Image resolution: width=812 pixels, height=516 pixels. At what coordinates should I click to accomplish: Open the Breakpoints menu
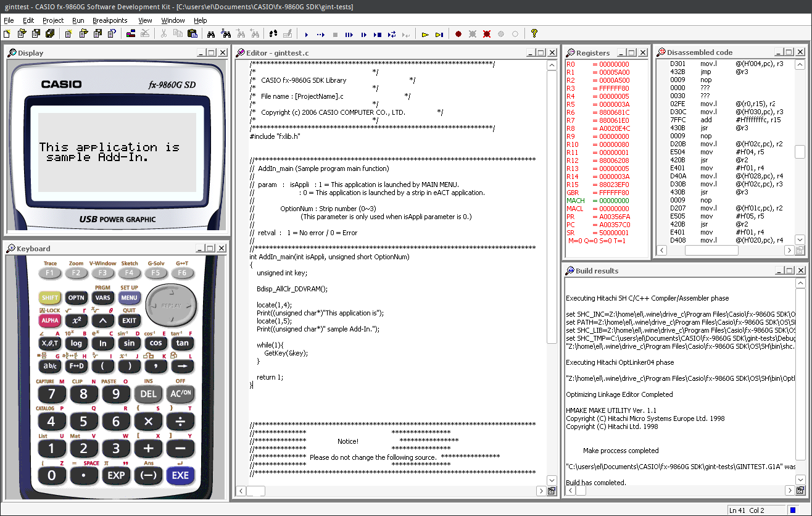110,20
